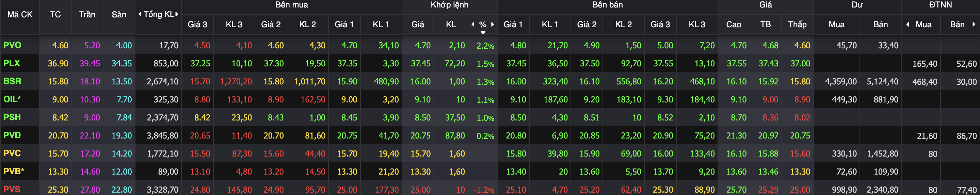Click PVS percent change -1.2%
The width and height of the screenshot is (980, 195).
click(x=484, y=190)
